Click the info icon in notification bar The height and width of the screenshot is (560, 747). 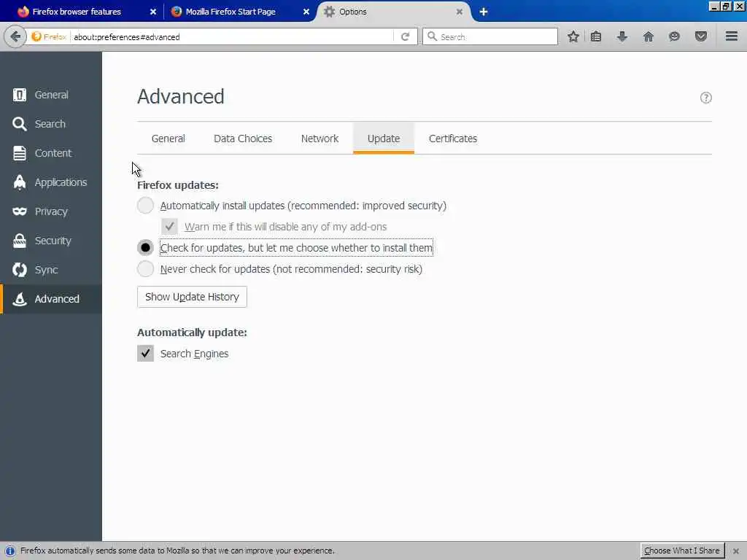coord(9,551)
